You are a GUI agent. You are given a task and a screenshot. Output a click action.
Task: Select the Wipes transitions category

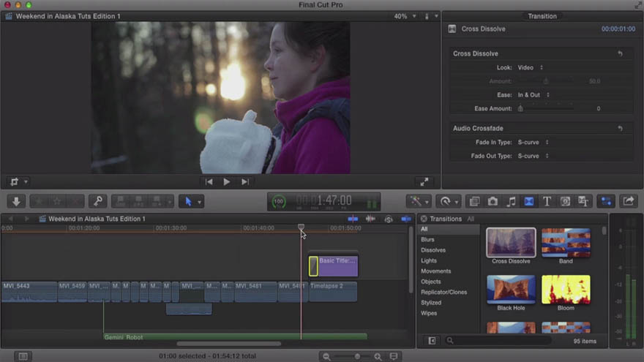449,313
